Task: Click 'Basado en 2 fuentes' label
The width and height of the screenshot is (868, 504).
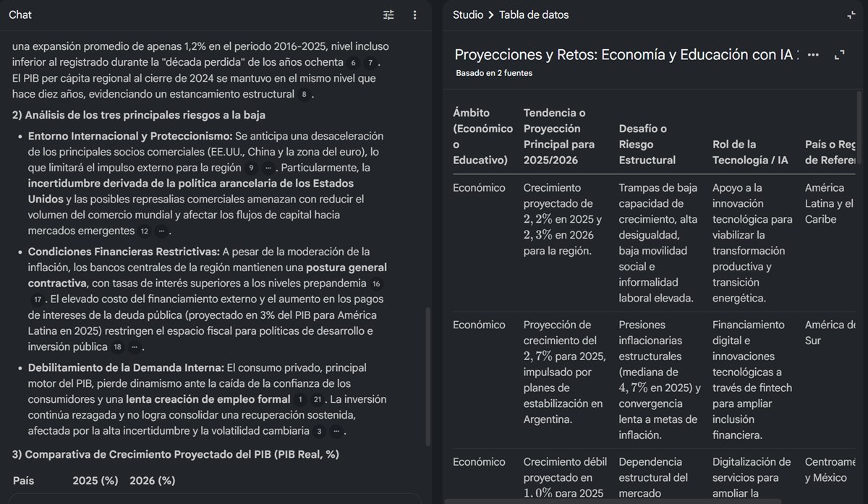Action: 494,73
